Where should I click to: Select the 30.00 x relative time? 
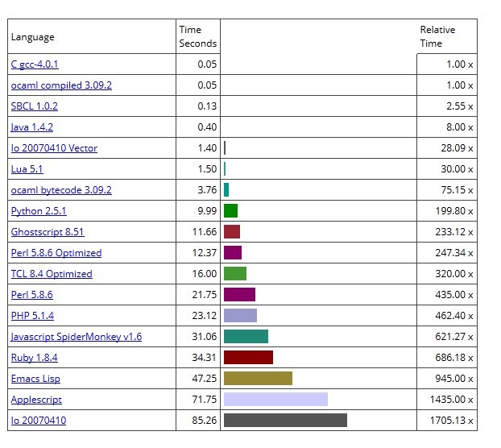coord(457,169)
